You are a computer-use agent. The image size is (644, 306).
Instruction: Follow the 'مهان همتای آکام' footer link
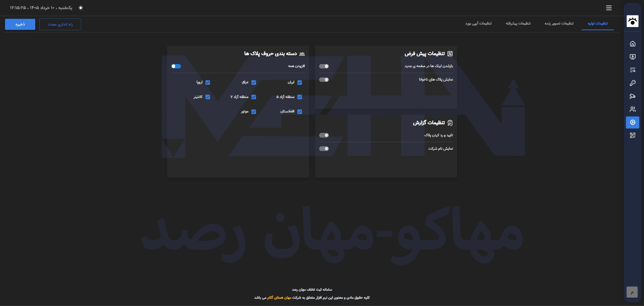pos(279,298)
